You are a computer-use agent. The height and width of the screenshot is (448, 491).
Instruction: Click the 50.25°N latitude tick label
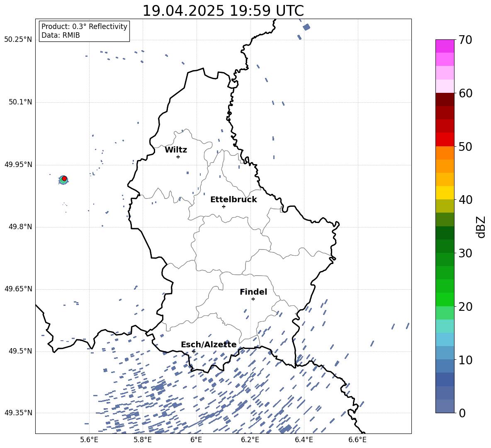tap(18, 40)
